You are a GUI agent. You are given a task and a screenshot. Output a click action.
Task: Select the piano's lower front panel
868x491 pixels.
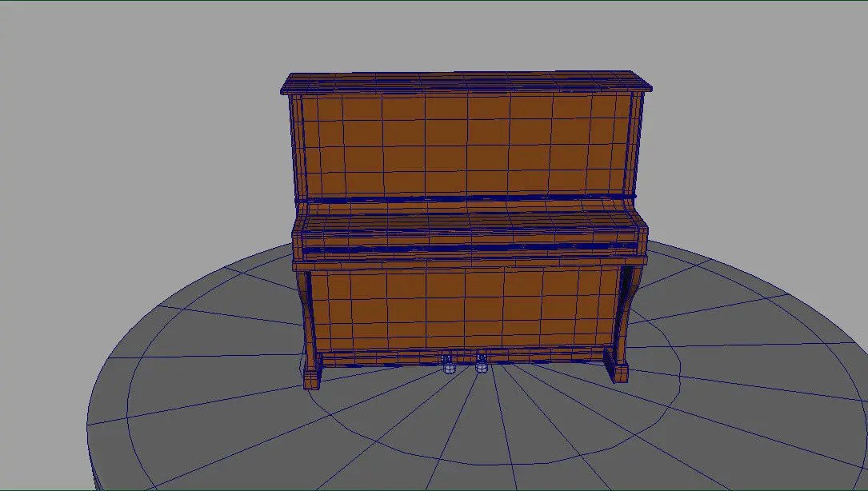465,310
